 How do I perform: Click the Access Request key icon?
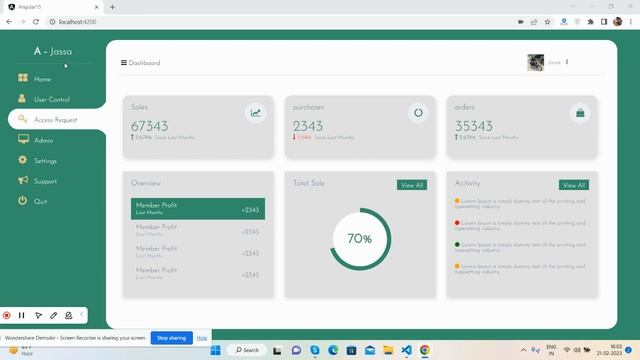point(22,119)
